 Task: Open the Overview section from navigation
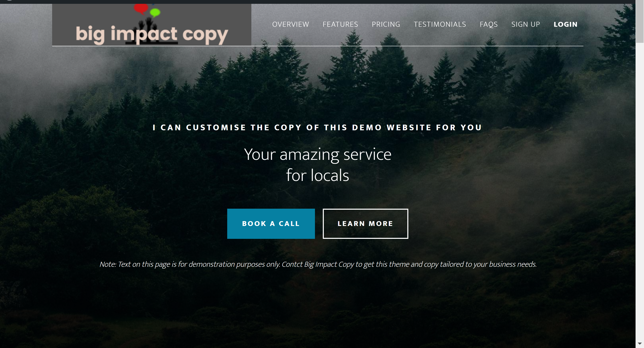pyautogui.click(x=290, y=24)
